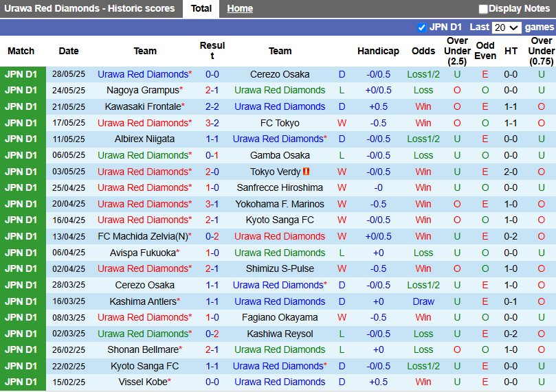Click the 0-1 result against Gamba Osaka

pos(212,155)
